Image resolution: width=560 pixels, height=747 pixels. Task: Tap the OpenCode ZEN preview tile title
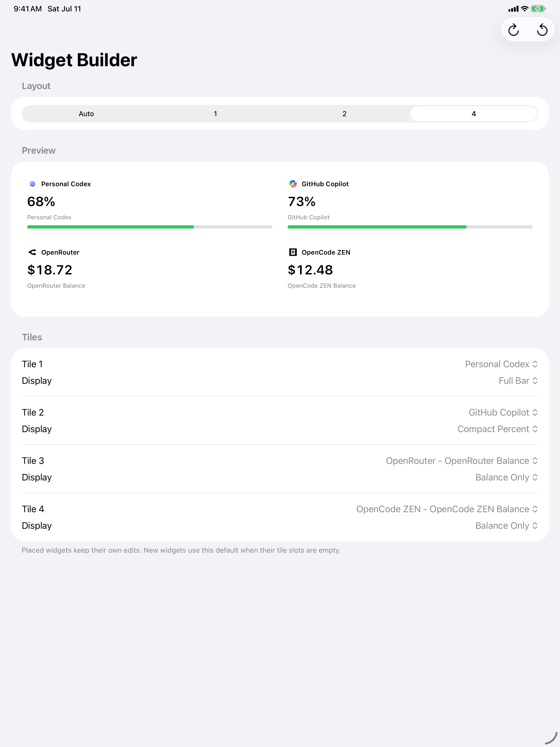click(x=326, y=252)
